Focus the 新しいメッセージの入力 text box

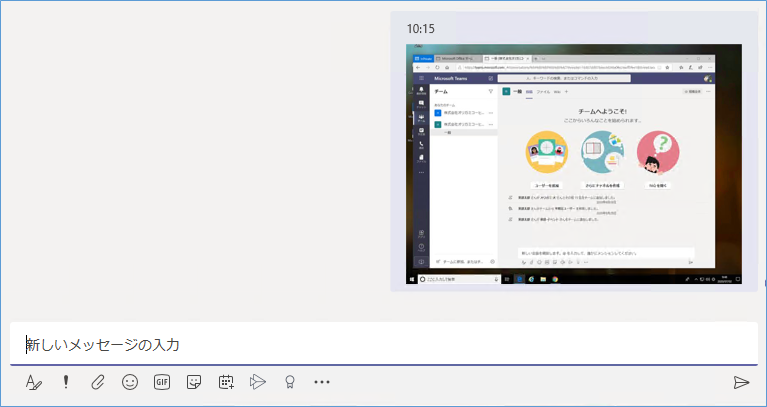pos(380,344)
